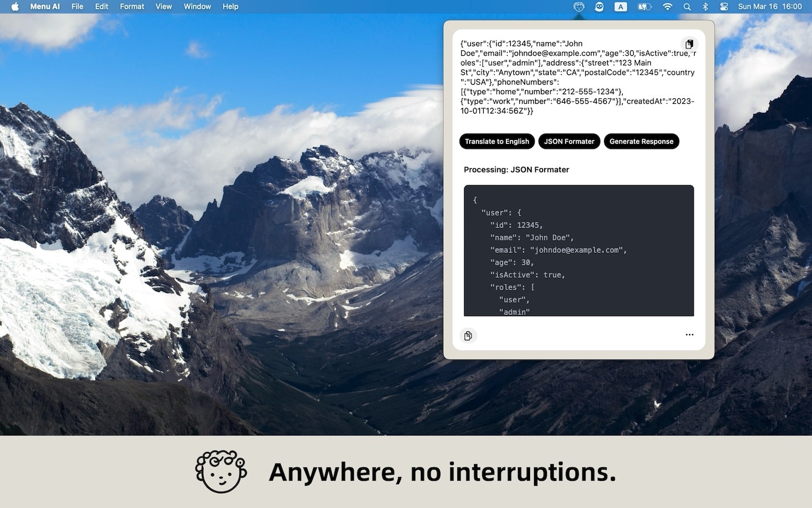The width and height of the screenshot is (812, 508).
Task: Click the "id": 12345 line
Action: 516,225
